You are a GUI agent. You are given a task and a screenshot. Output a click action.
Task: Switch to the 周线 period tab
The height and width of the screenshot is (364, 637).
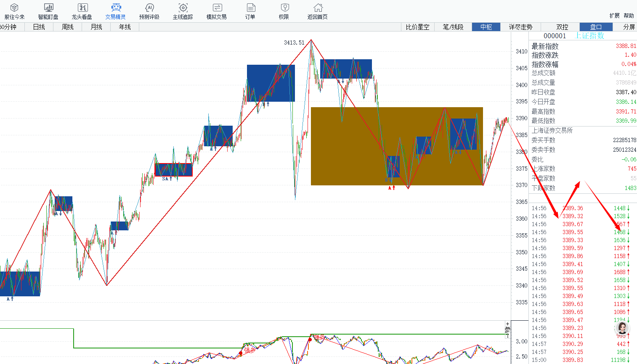67,27
